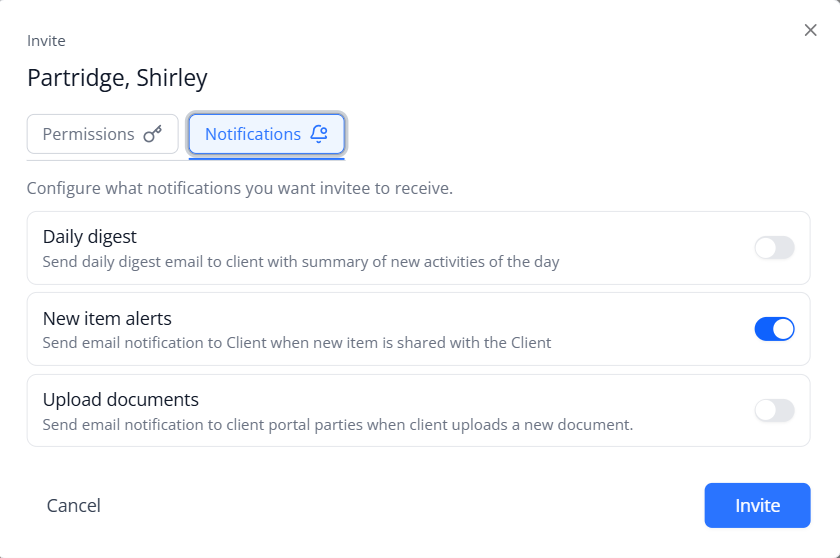The image size is (840, 558).
Task: Click the Partridge, Shirley name heading
Action: tap(117, 78)
